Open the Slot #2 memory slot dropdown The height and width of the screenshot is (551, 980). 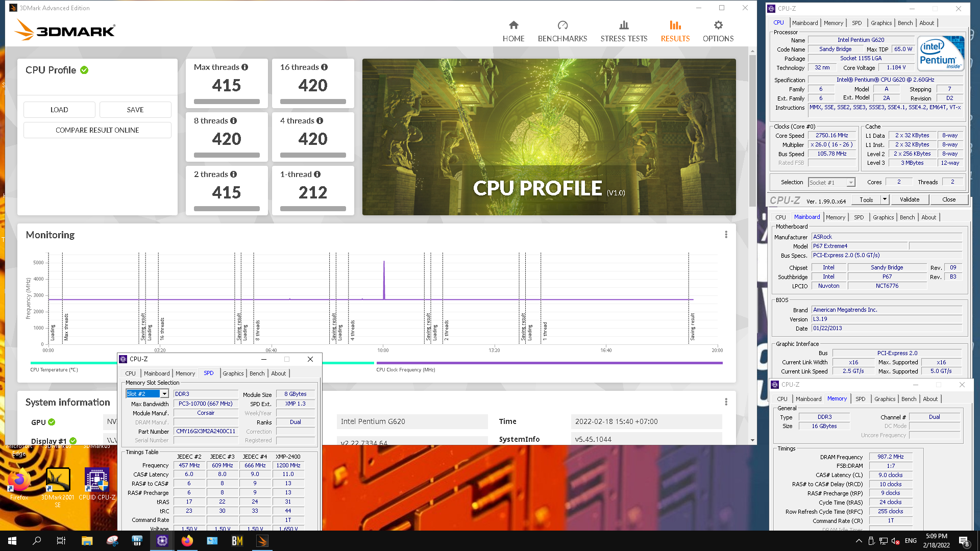pos(164,394)
